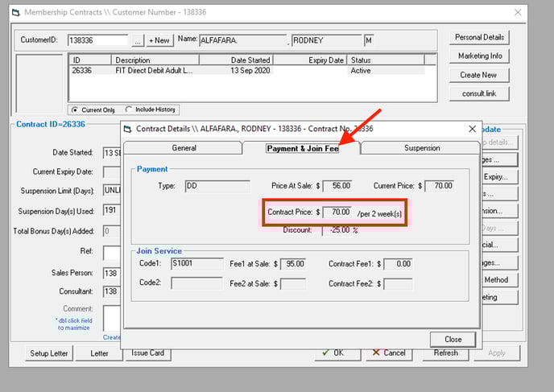Click the Sales Person field 138
554x392 pixels.
pyautogui.click(x=112, y=274)
